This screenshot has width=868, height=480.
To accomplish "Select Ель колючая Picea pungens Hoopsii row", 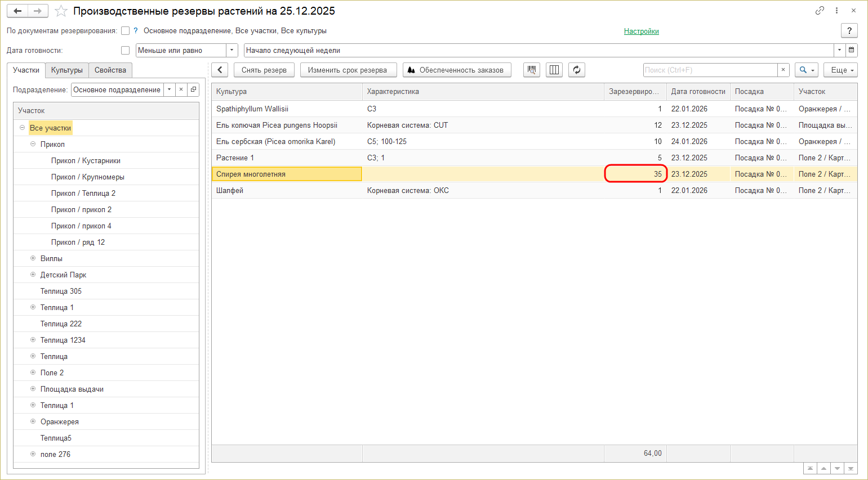I will click(x=534, y=125).
